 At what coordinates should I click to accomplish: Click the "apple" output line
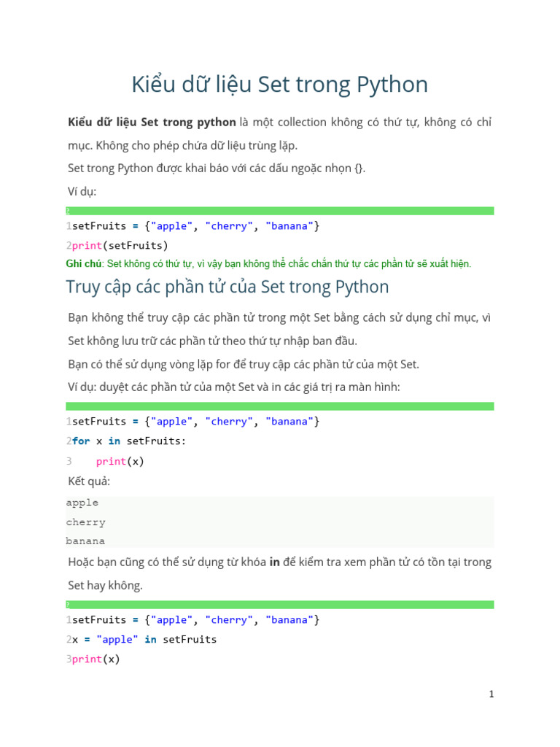click(82, 503)
